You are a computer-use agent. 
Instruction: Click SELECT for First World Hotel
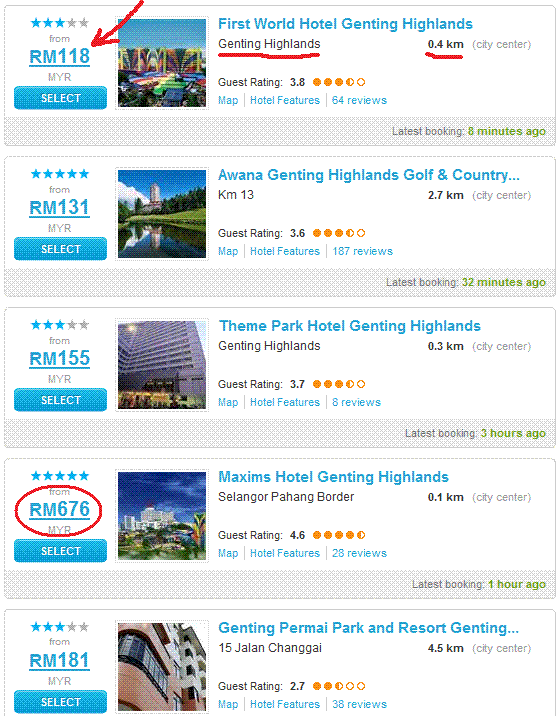click(60, 98)
